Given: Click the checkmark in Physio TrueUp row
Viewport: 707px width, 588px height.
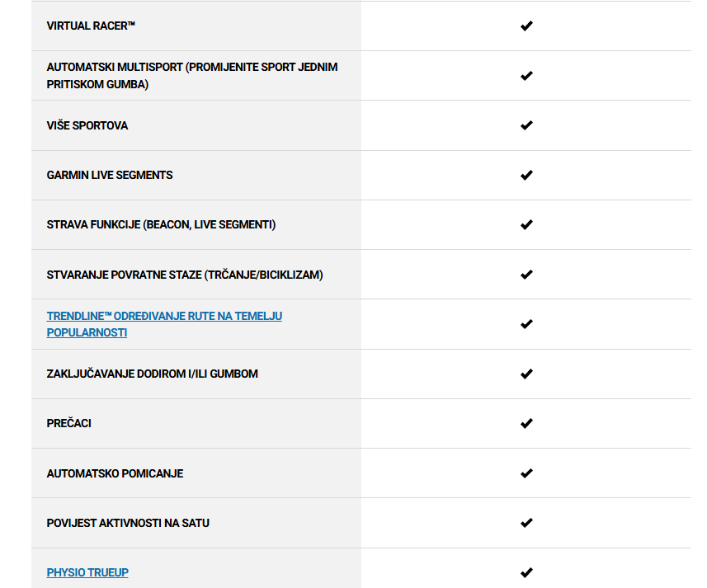Looking at the screenshot, I should [x=526, y=572].
